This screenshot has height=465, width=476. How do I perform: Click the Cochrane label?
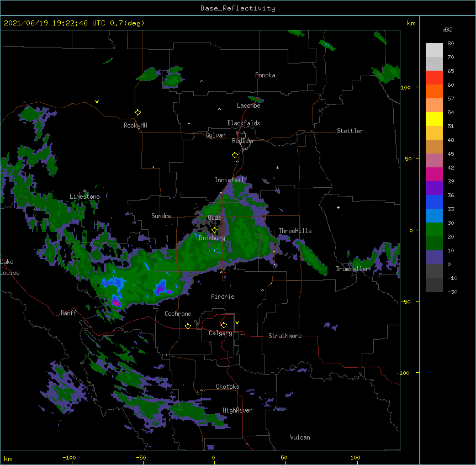178,314
